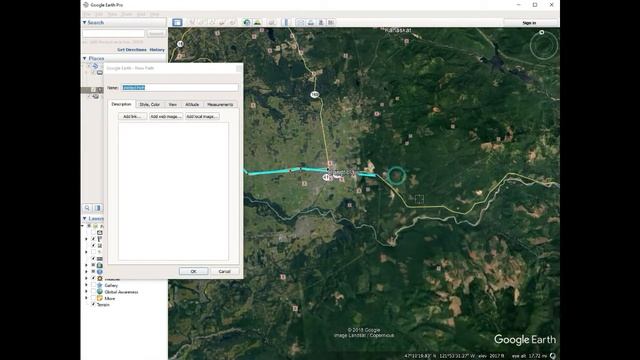Click the Email toolbar icon

tap(300, 22)
